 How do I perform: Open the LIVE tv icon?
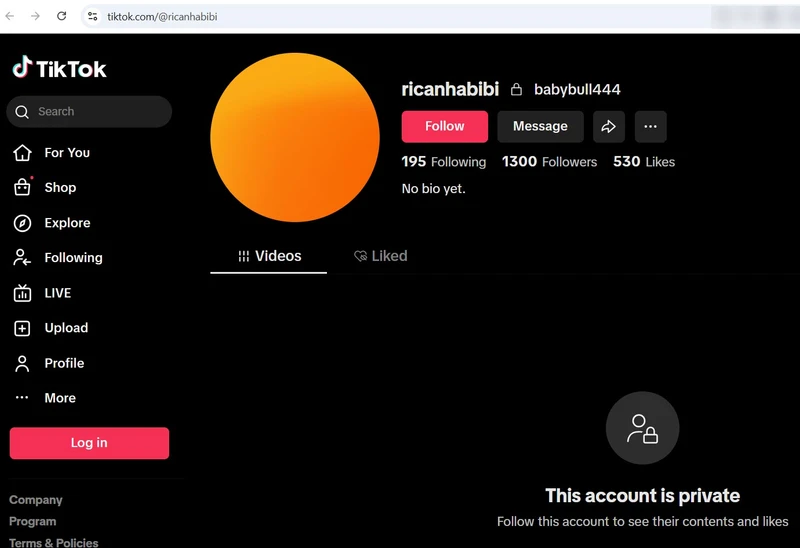click(22, 293)
